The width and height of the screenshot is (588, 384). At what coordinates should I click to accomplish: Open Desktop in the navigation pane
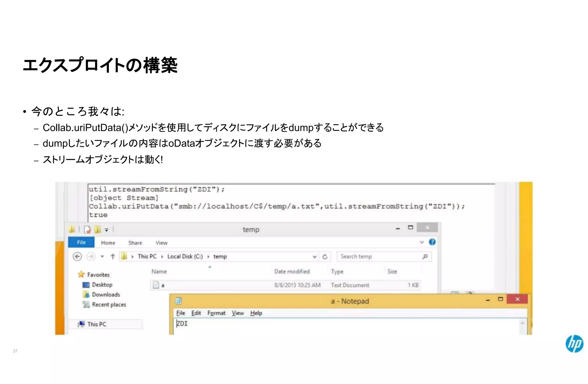click(x=98, y=284)
